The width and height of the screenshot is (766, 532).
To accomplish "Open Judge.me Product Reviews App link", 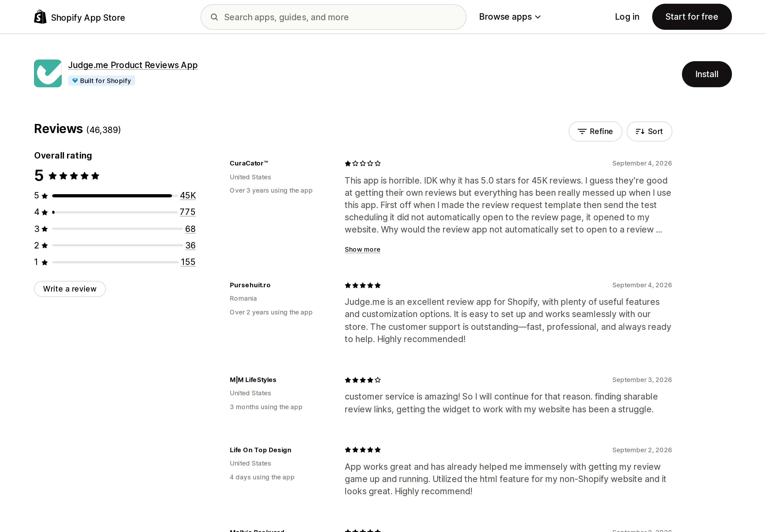I will pos(133,65).
